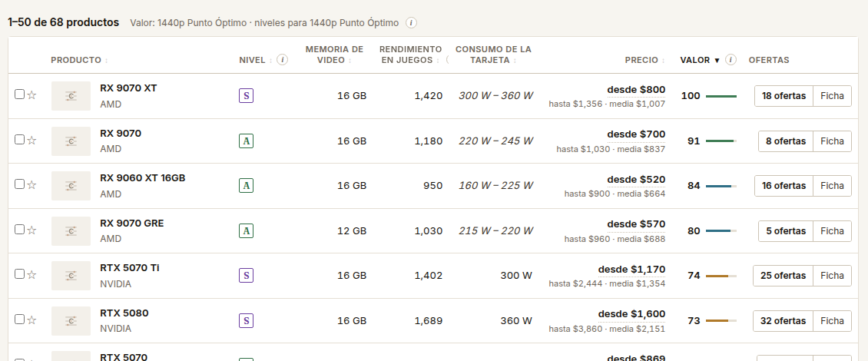Click the 'desde $800' price
This screenshot has height=361, width=868.
click(636, 90)
